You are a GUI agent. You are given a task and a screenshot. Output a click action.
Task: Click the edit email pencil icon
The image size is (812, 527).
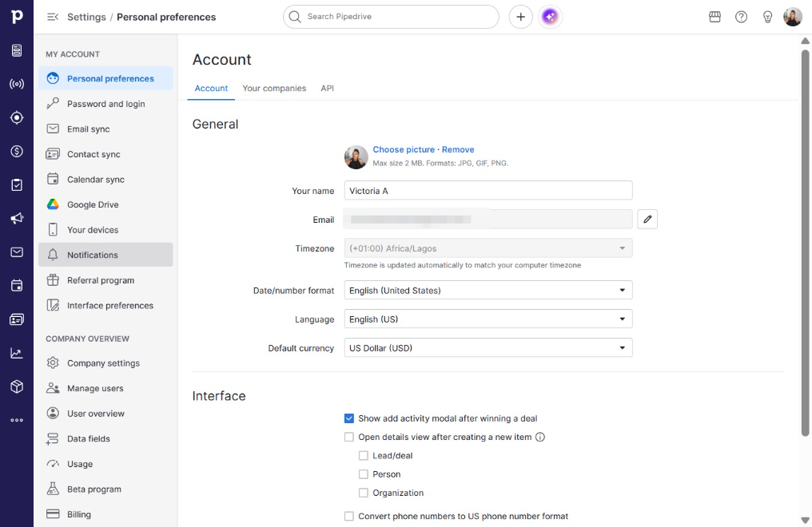[x=647, y=220]
